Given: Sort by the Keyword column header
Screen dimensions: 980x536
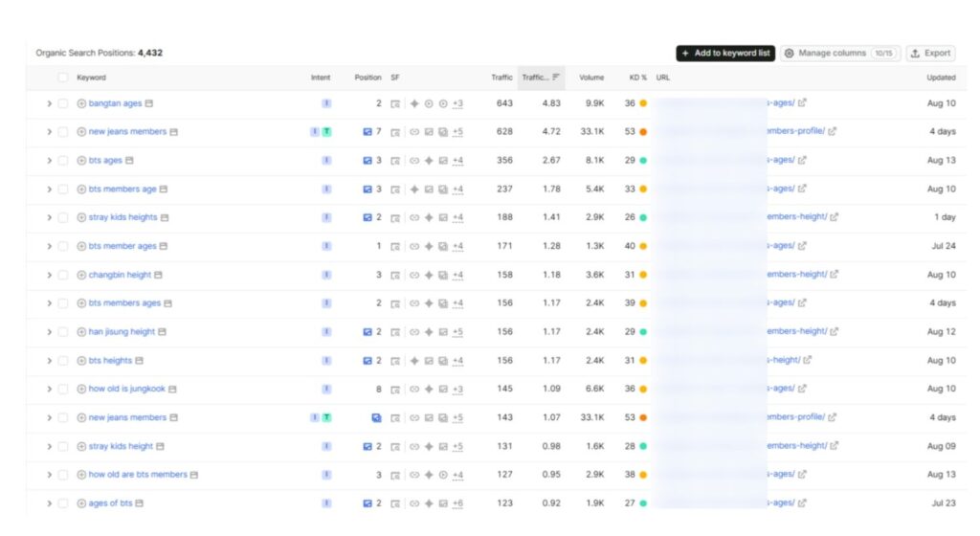Looking at the screenshot, I should (x=91, y=78).
